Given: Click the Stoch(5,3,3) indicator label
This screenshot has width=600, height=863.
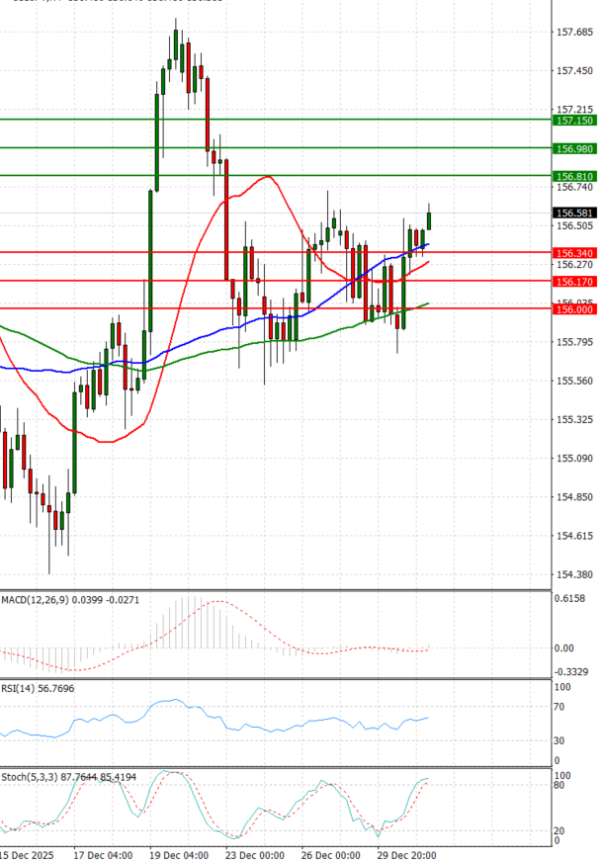Looking at the screenshot, I should (26, 775).
